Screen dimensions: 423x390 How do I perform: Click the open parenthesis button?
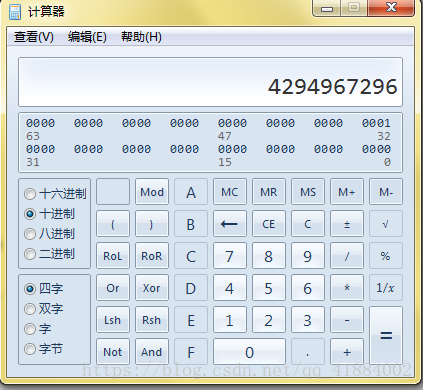coord(113,224)
